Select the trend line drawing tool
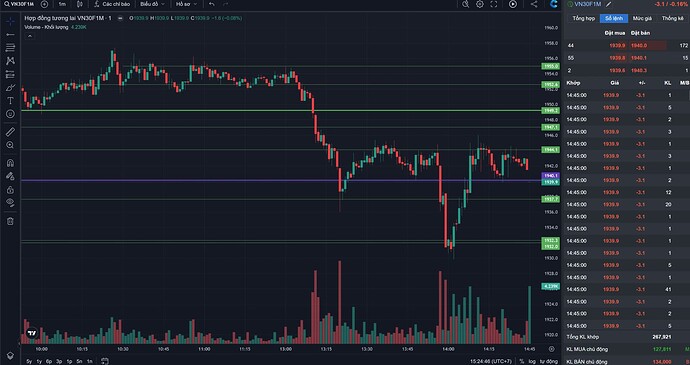This screenshot has width=690, height=365. [10, 34]
